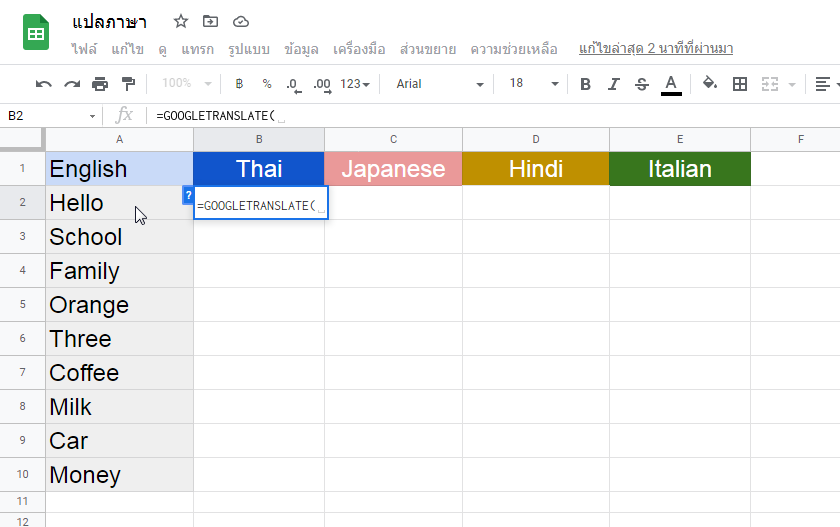Open the รูปแบบ menu

coord(249,49)
